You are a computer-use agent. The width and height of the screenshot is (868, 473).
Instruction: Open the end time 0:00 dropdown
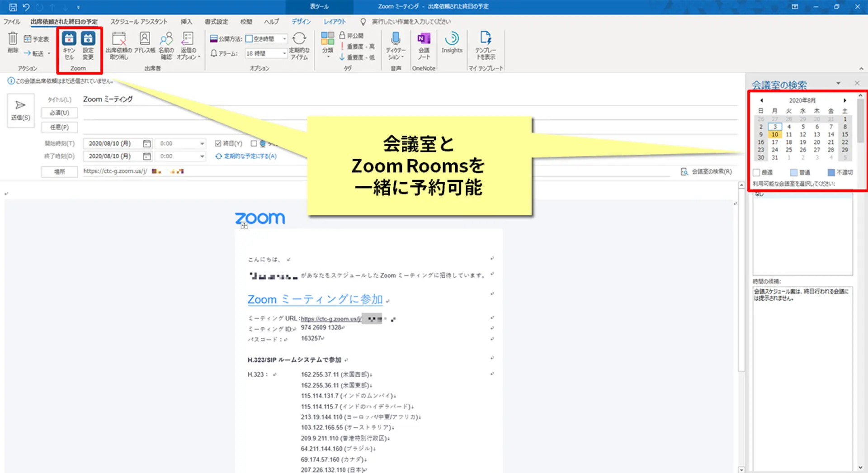[202, 156]
